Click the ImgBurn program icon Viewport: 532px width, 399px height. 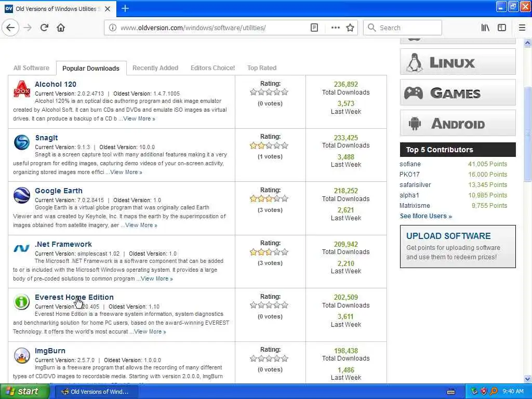(22, 355)
